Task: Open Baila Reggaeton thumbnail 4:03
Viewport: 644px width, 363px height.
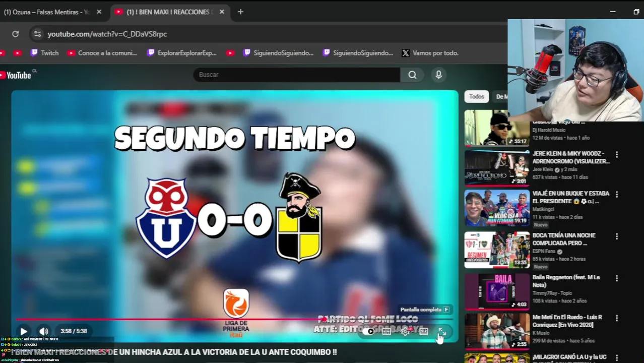Action: click(497, 291)
